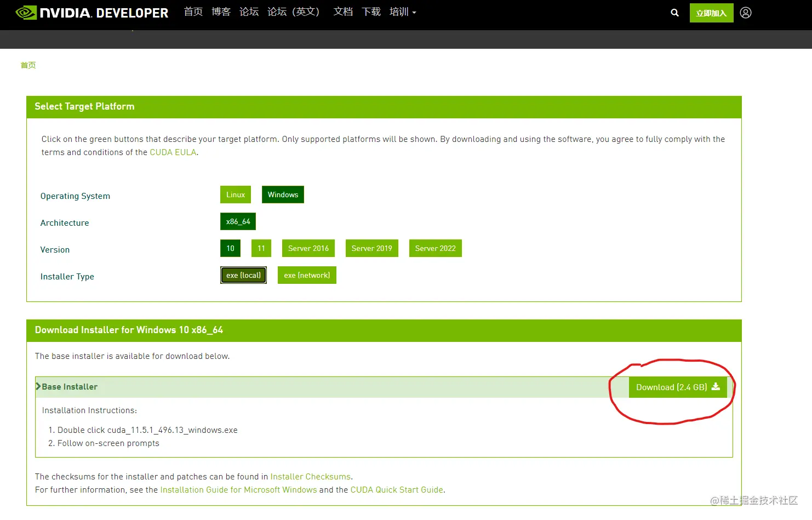Open 博客 in the navigation bar
812x520 pixels.
click(221, 12)
